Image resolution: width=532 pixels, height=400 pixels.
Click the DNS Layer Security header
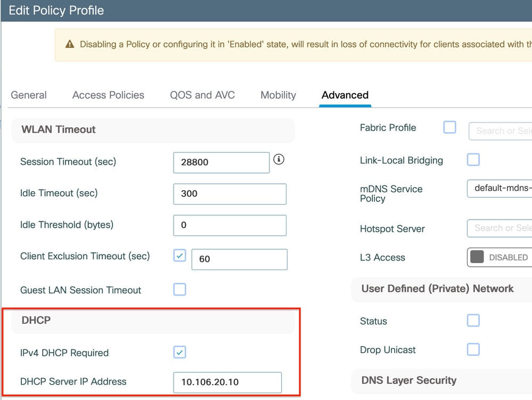pos(441,381)
